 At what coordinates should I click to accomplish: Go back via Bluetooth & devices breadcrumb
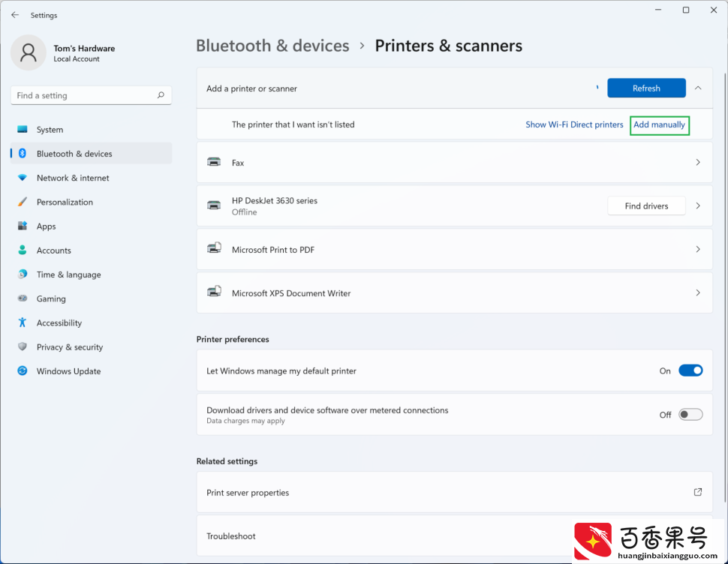[x=272, y=46]
